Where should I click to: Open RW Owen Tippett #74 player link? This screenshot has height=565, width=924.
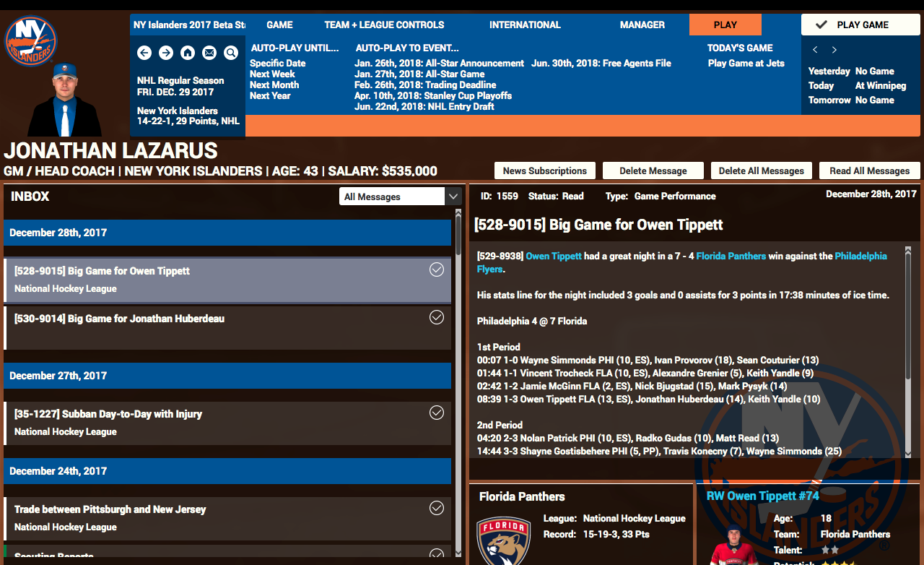[763, 496]
